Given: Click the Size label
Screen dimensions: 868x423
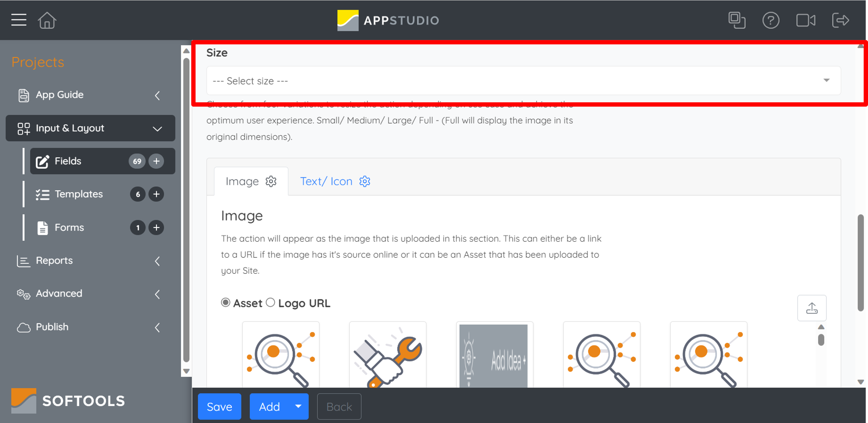Looking at the screenshot, I should point(217,53).
